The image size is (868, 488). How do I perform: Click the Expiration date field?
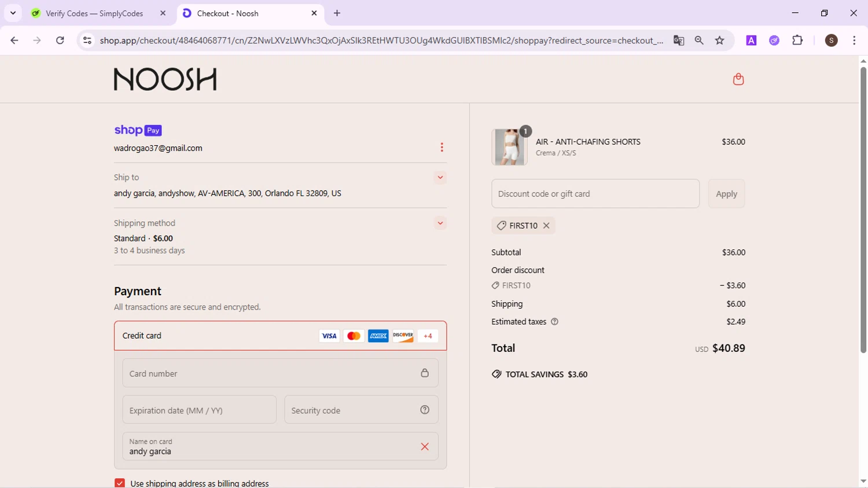(199, 410)
